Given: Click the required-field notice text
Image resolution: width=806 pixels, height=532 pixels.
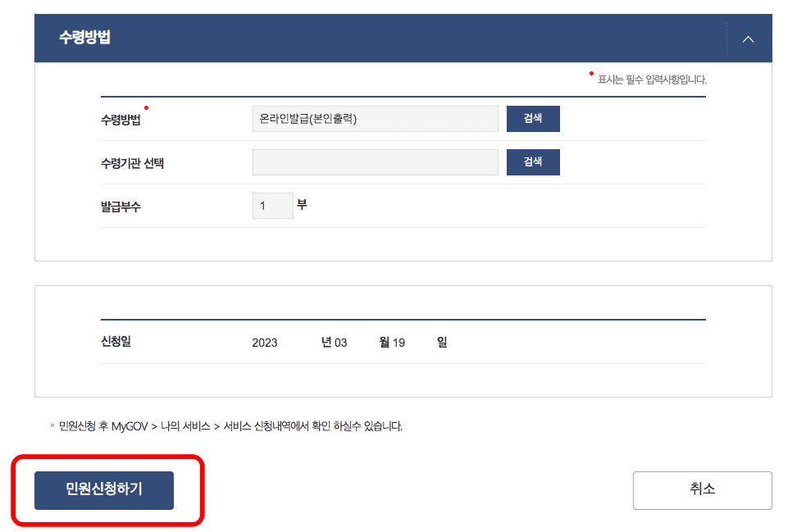Looking at the screenshot, I should tap(652, 80).
